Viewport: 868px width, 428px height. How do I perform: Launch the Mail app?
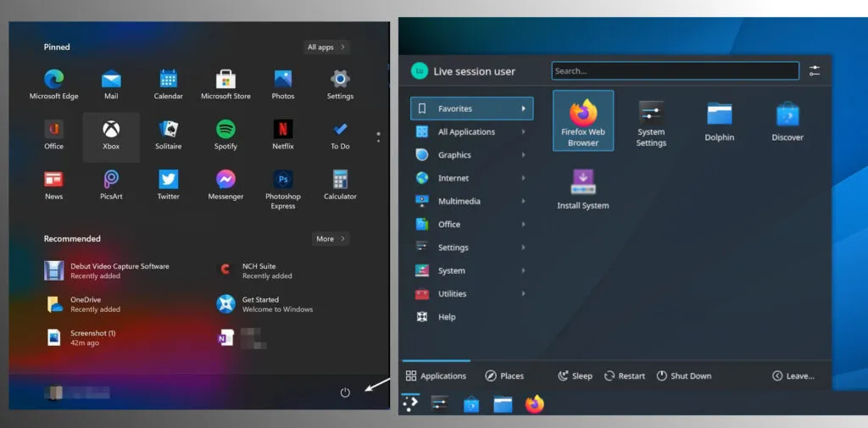(111, 85)
